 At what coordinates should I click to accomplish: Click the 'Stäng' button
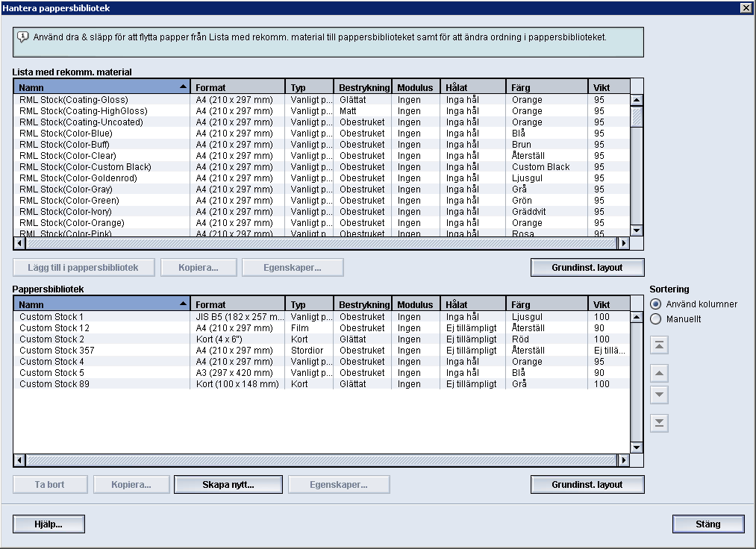pos(708,524)
